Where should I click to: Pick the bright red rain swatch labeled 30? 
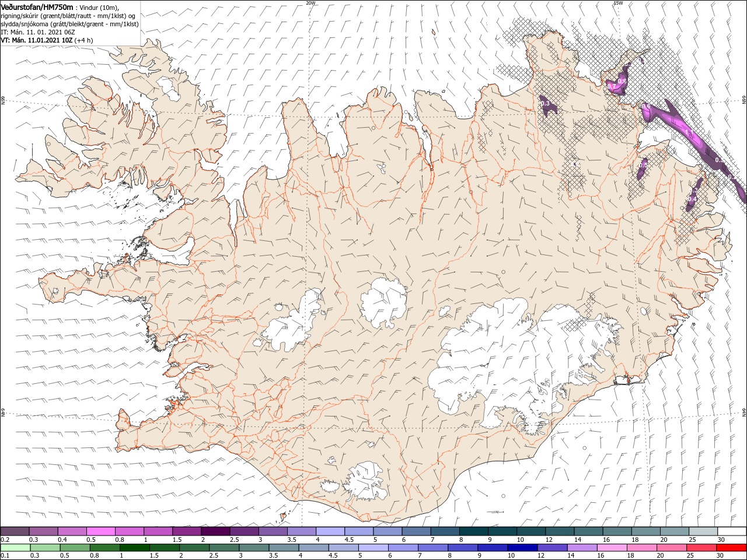coord(732,548)
